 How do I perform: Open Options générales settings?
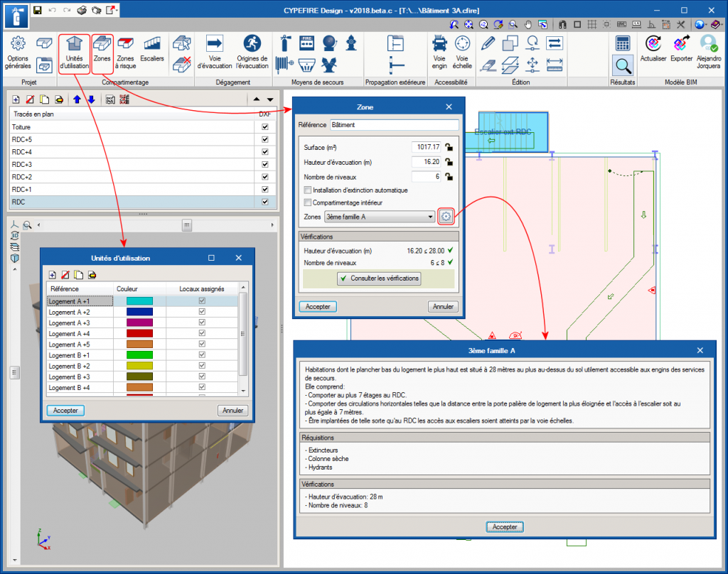18,53
